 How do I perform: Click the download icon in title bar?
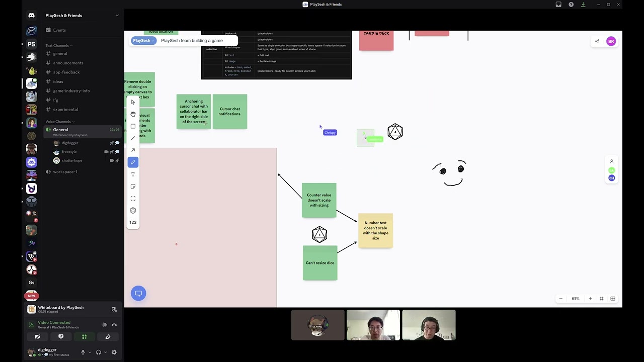(583, 5)
